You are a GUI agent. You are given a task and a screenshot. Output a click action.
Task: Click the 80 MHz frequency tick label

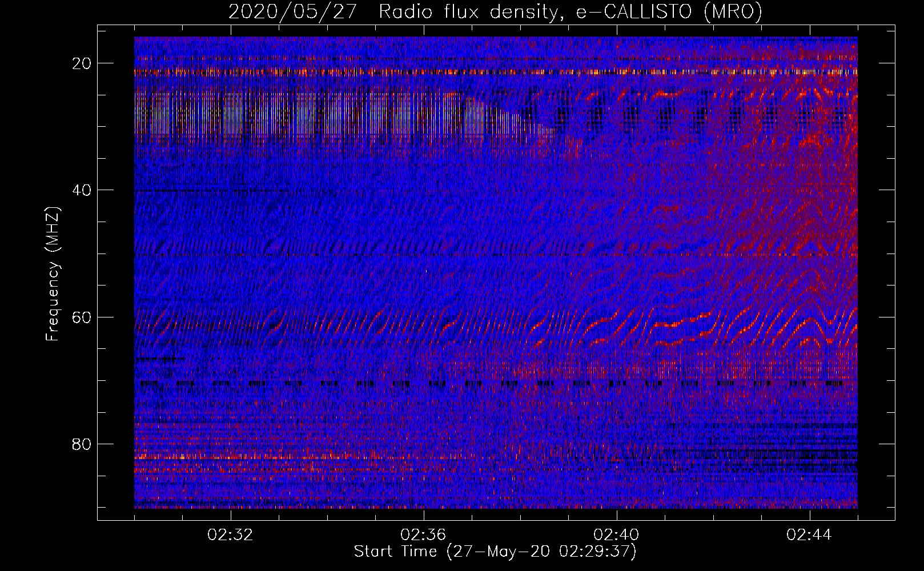(82, 444)
